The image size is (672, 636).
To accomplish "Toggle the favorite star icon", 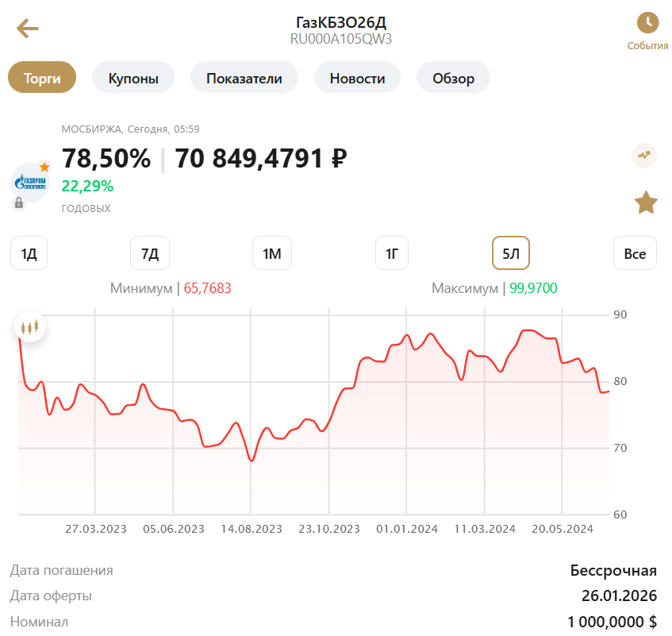I will [646, 202].
